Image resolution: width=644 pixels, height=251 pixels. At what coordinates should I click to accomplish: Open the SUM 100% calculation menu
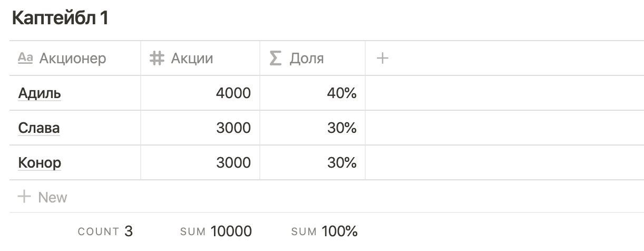(x=324, y=231)
